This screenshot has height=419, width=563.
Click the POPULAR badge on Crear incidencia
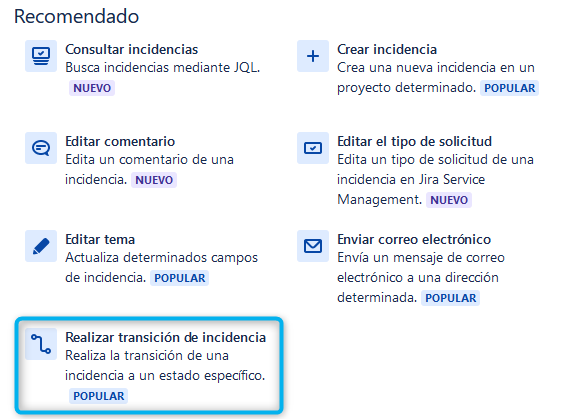[510, 88]
